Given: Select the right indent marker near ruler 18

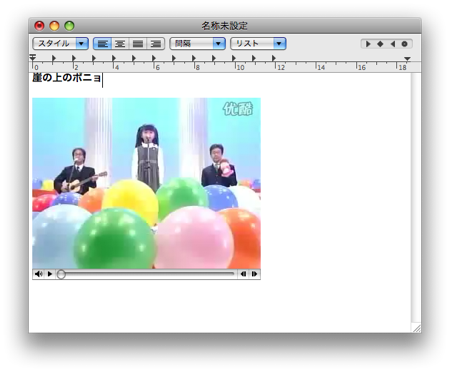Looking at the screenshot, I should click(x=407, y=59).
